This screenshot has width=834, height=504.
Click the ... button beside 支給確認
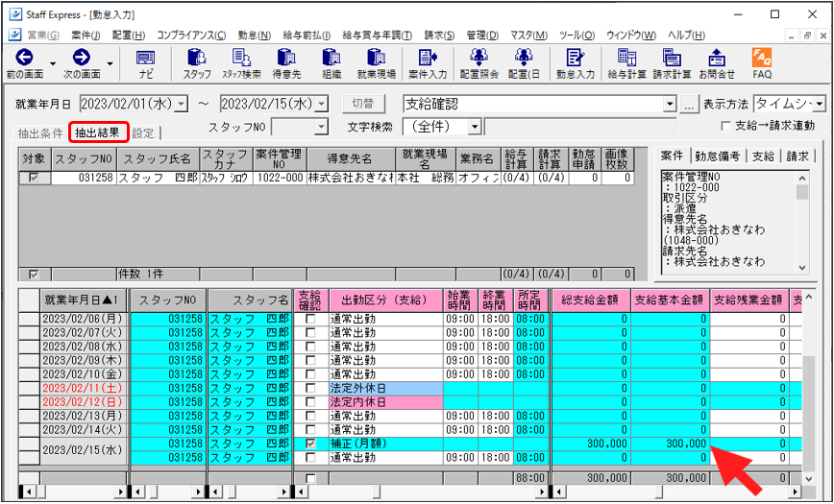tap(689, 105)
